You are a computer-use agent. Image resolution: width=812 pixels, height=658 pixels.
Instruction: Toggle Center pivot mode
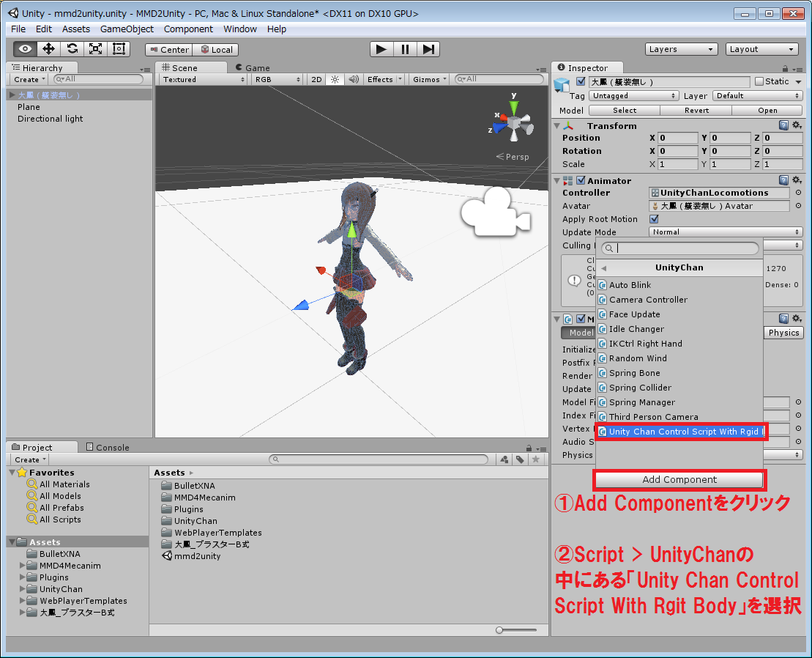(x=169, y=50)
